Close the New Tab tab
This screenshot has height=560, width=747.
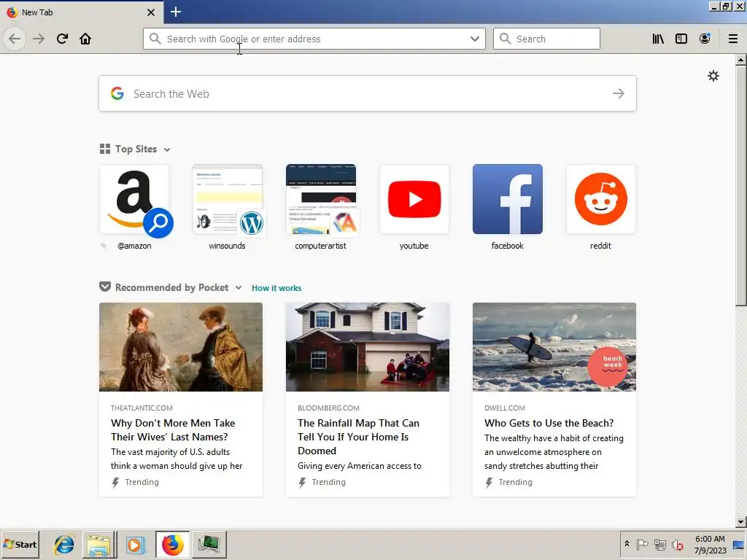coord(150,12)
